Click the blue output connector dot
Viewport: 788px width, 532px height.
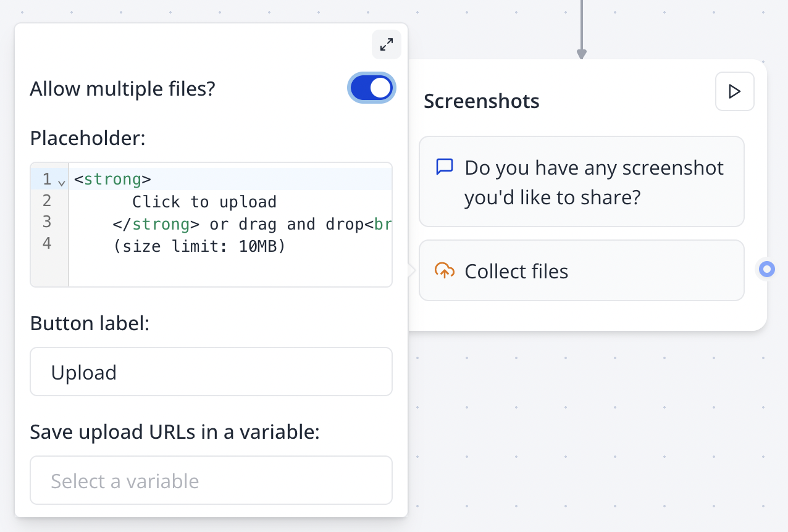coord(766,269)
